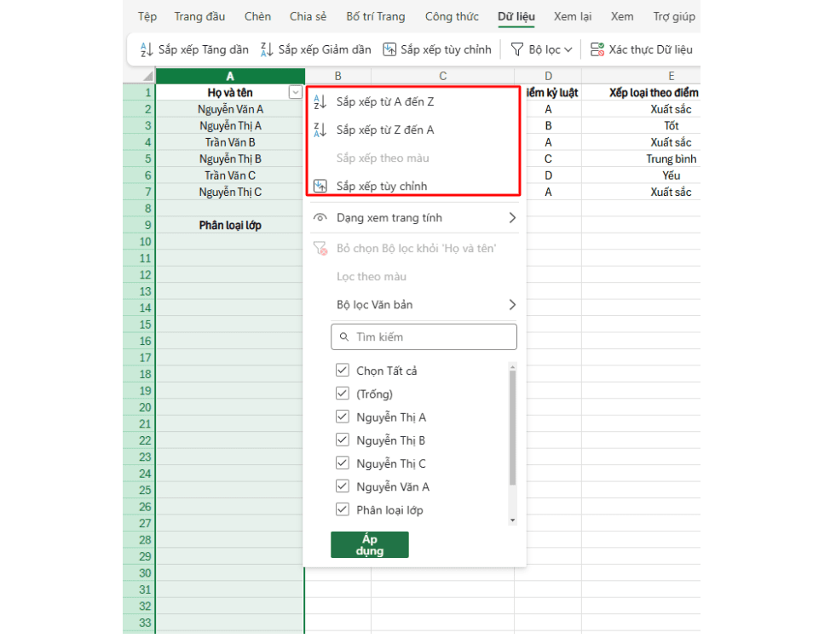Expand the Bộ lọc toolbar dropdown chevron

point(568,49)
